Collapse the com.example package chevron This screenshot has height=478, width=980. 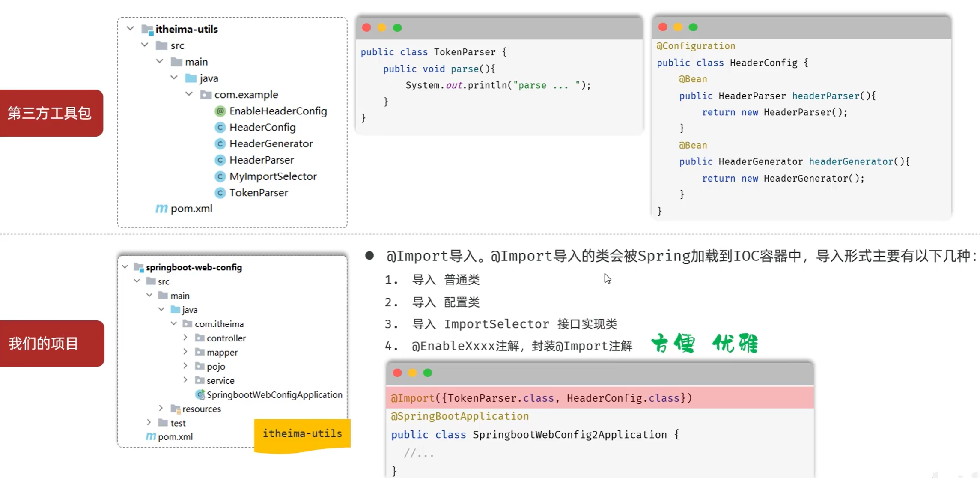[189, 94]
